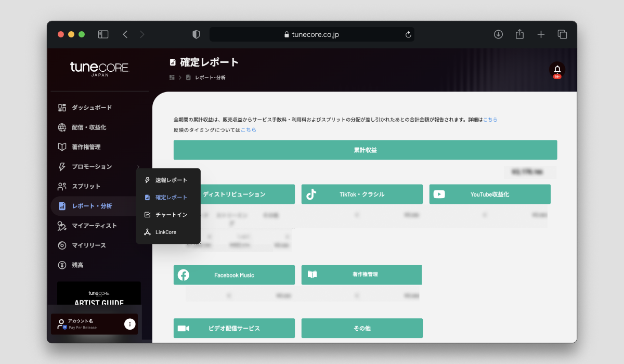Click the yen icon for 残高
Image resolution: width=624 pixels, height=364 pixels.
pyautogui.click(x=62, y=265)
